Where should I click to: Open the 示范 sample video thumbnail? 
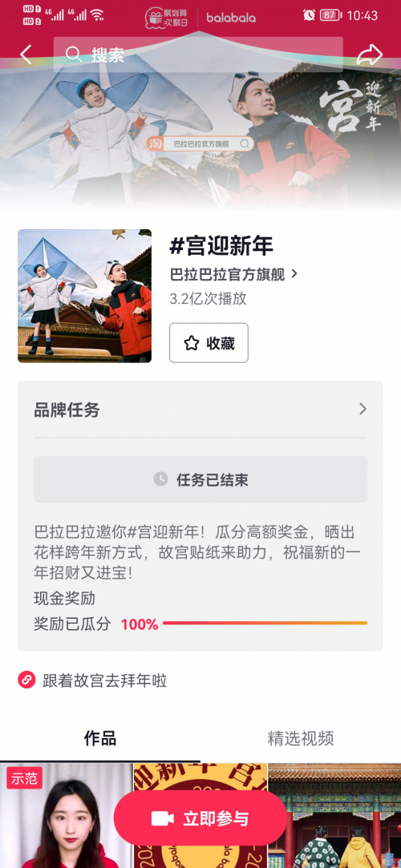[x=67, y=815]
